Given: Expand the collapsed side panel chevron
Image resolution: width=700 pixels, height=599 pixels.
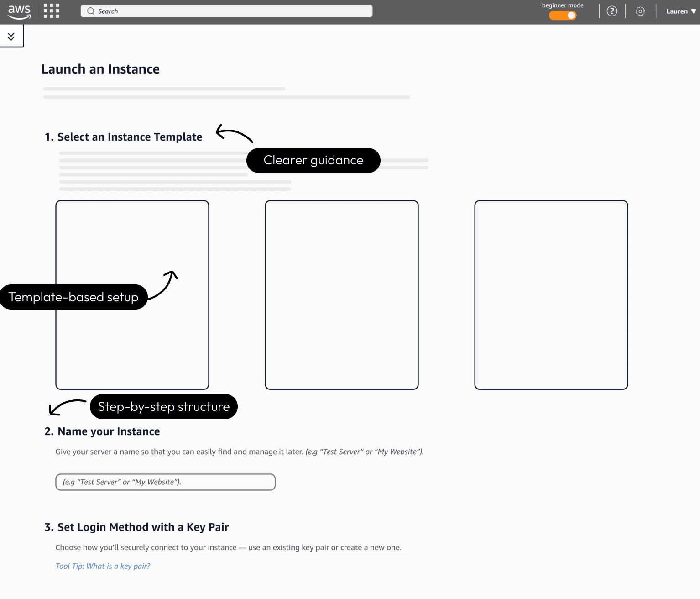Looking at the screenshot, I should [11, 36].
